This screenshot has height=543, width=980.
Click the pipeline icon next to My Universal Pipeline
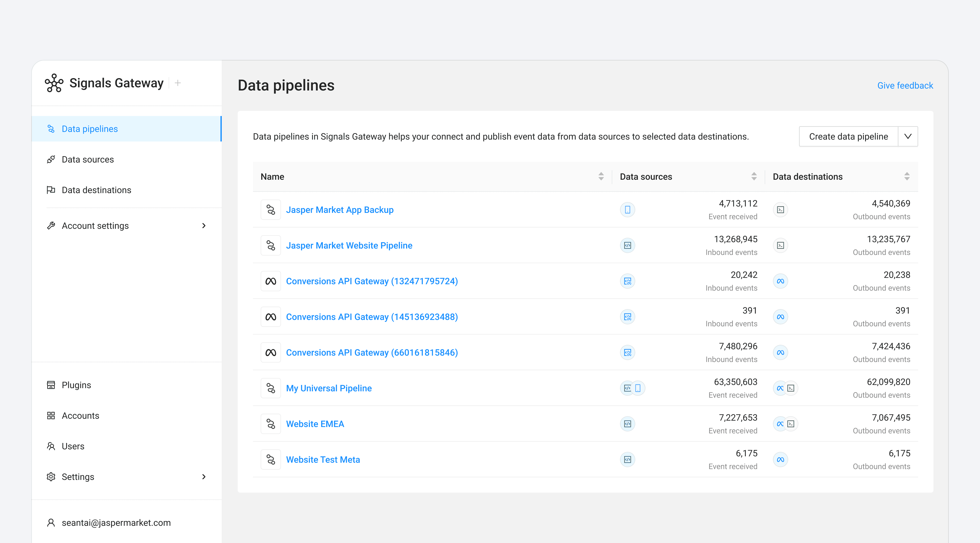[x=271, y=388]
